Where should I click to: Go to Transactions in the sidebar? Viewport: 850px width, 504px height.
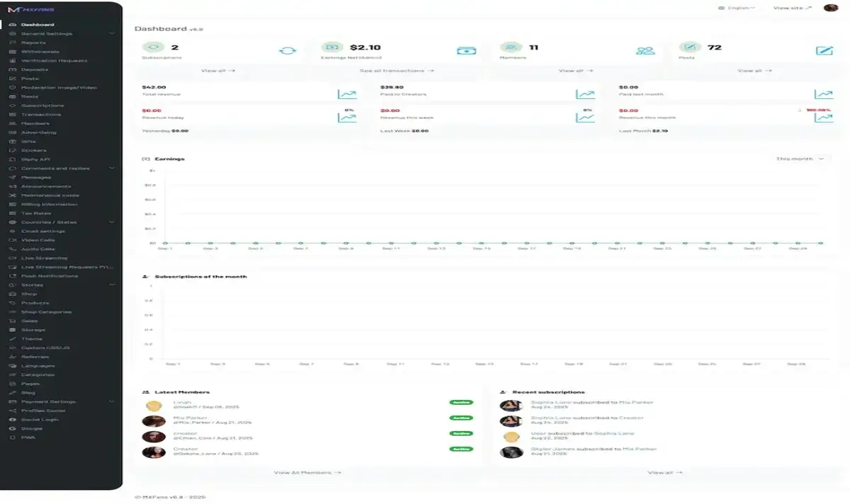pos(41,115)
